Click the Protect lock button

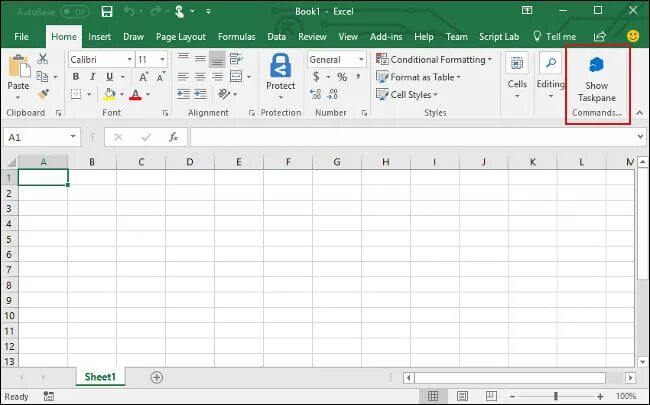coord(281,76)
